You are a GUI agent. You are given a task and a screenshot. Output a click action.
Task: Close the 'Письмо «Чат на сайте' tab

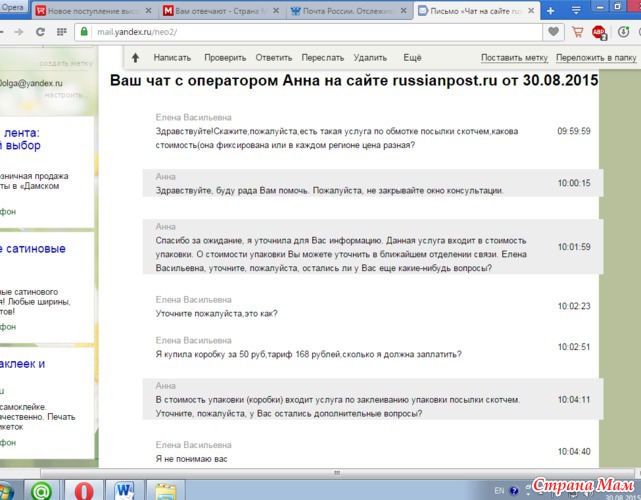tap(531, 11)
